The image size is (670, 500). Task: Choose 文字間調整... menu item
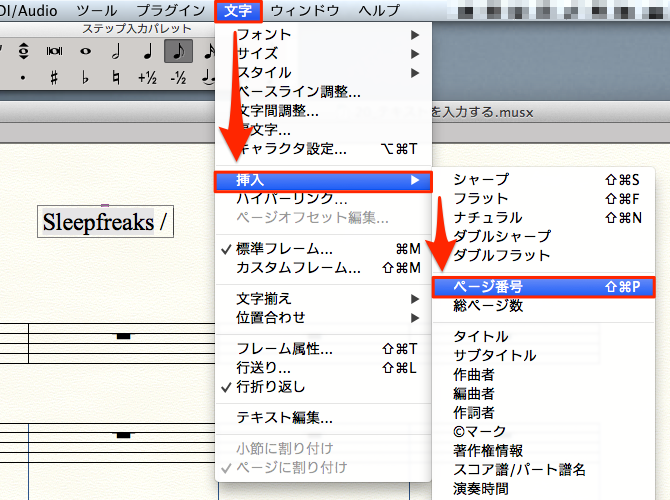pos(323,111)
